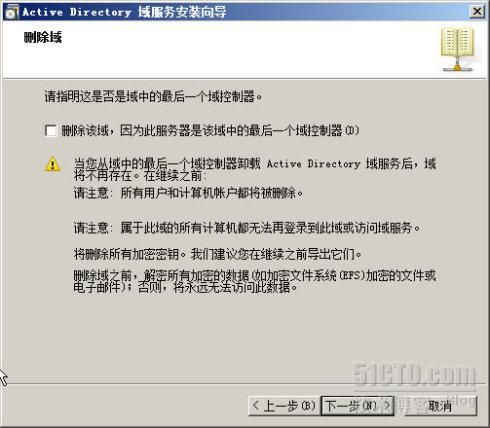Screen dimensions: 490x428
Task: Click the left chevron on 上一步 button
Action: [x=256, y=405]
